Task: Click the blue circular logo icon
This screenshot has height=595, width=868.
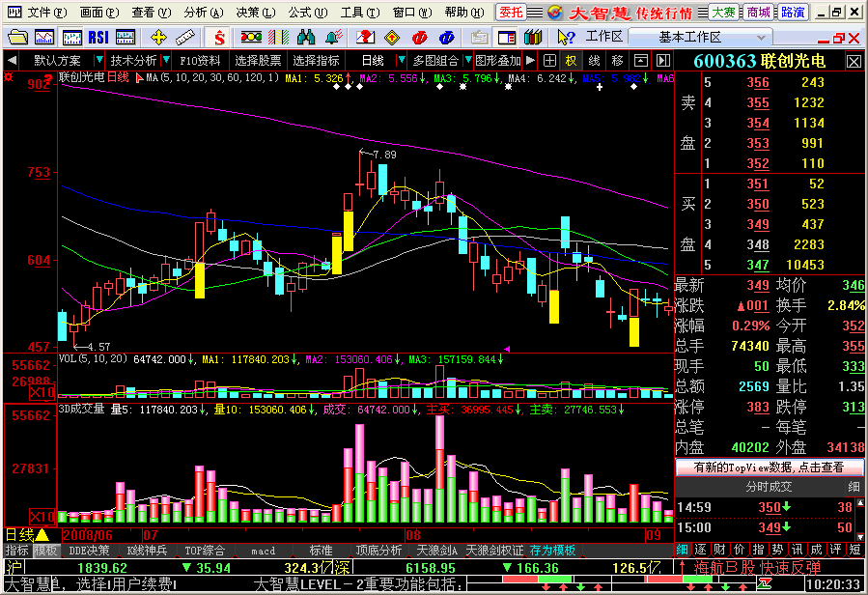Action: (446, 37)
